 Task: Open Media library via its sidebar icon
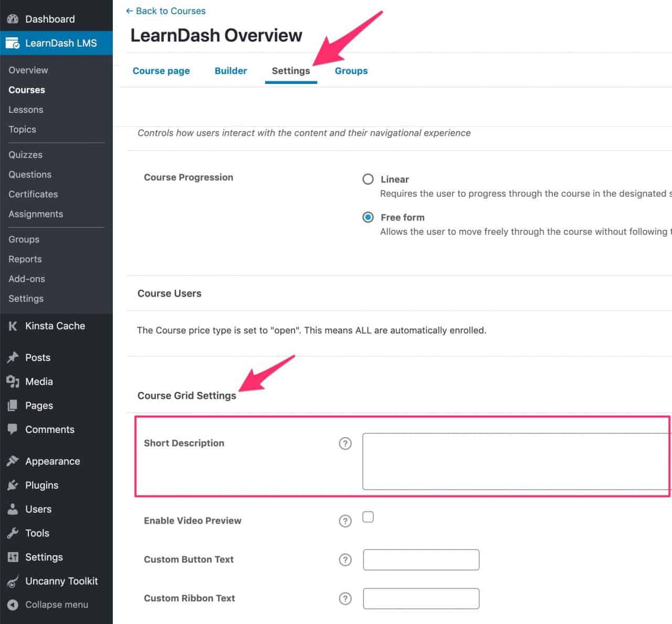coord(13,382)
